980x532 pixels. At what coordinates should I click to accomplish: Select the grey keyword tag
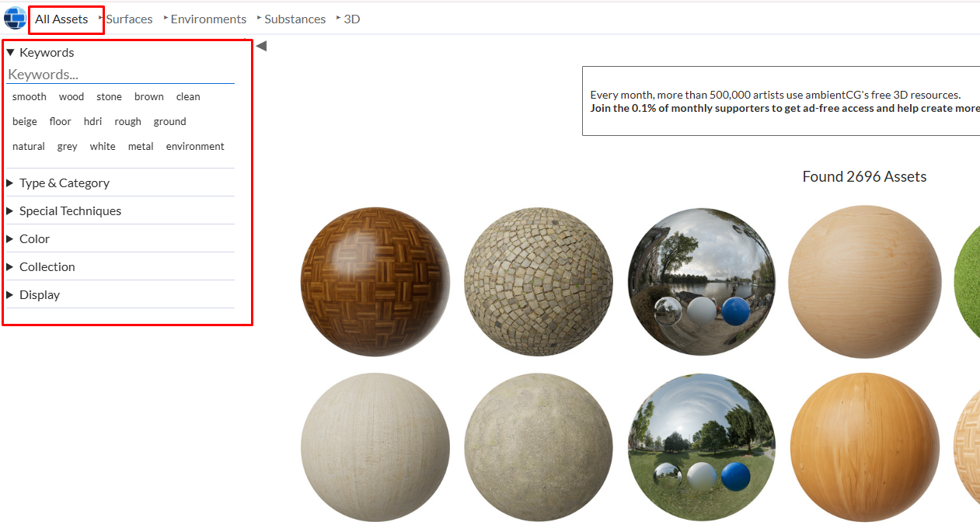(x=67, y=146)
